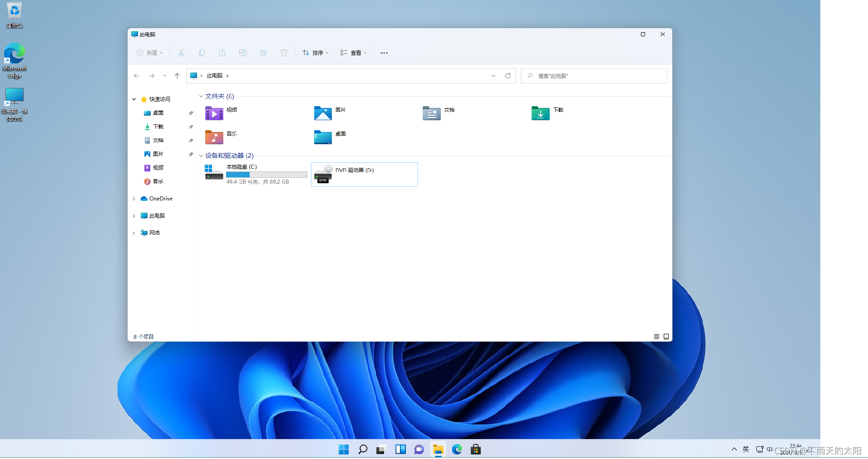Open the 排序 sort dropdown
The height and width of the screenshot is (459, 868).
(x=316, y=53)
